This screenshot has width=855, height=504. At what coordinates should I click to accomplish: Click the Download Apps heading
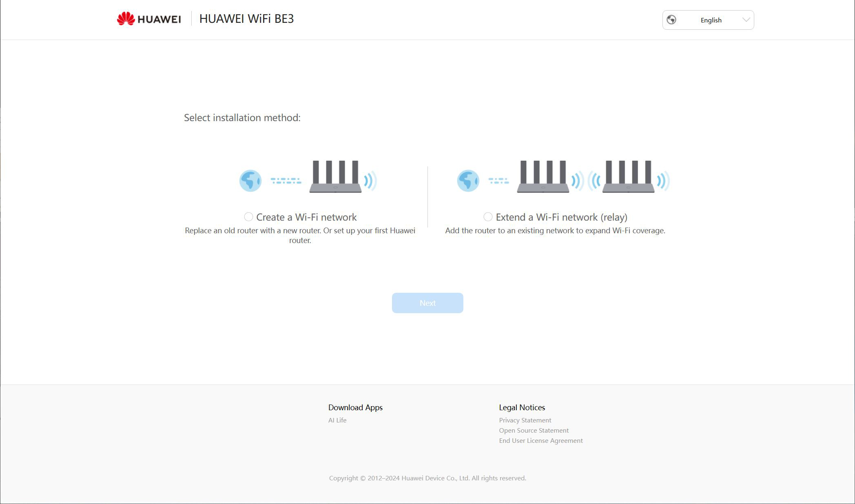point(355,407)
